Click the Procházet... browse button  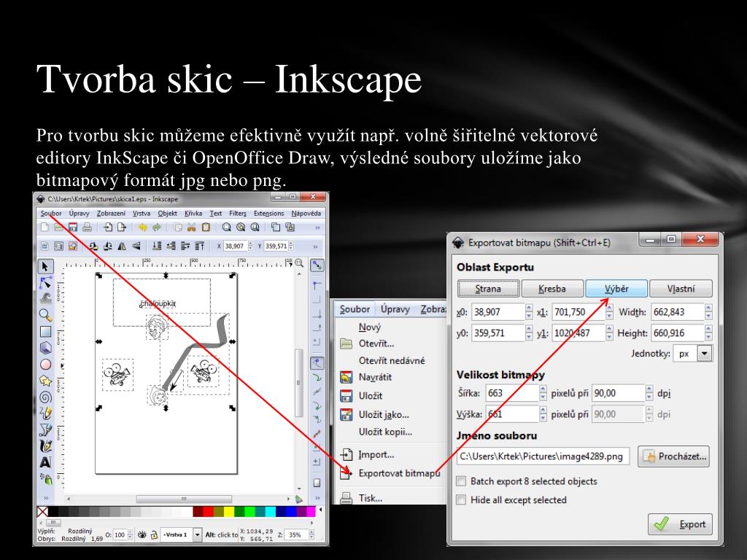coord(673,456)
